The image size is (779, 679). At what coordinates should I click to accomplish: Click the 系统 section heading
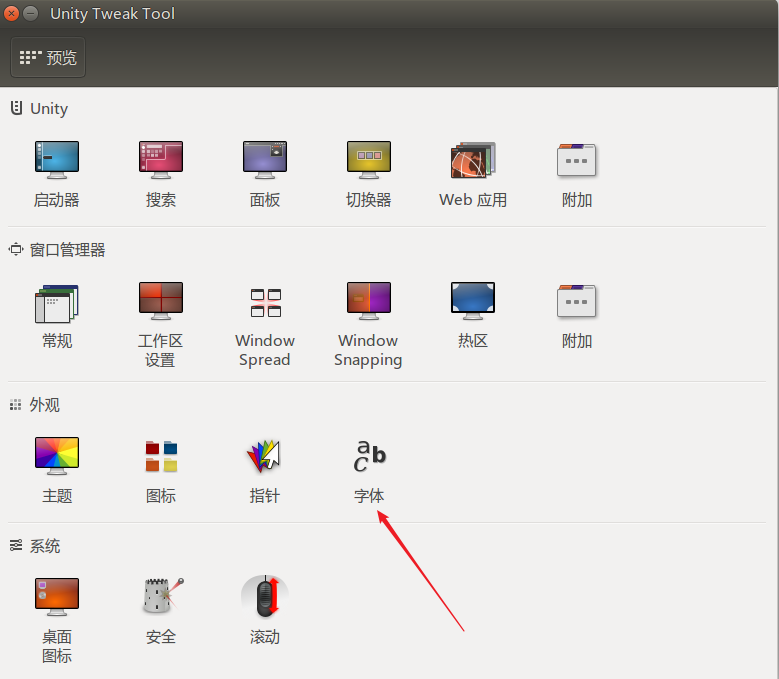(35, 546)
